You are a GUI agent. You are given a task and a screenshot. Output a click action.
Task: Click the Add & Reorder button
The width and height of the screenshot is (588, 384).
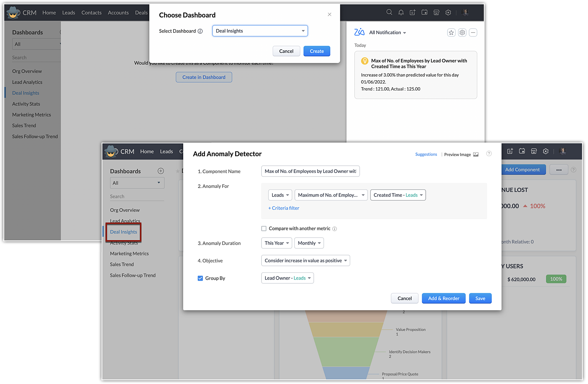click(443, 298)
